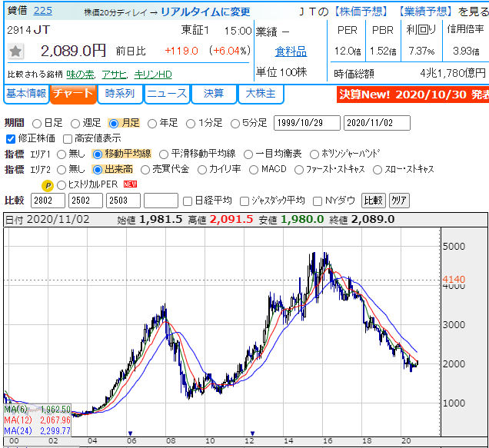
Task: Open the 食料品 sector link
Action: coord(291,51)
